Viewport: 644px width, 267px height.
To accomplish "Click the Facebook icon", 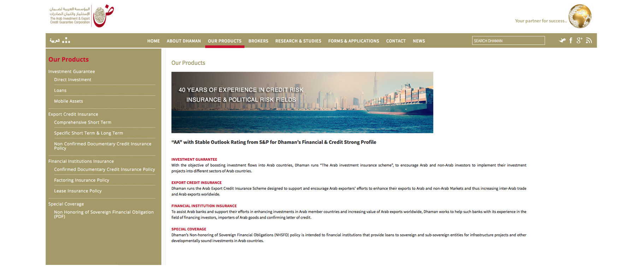I will coord(571,41).
